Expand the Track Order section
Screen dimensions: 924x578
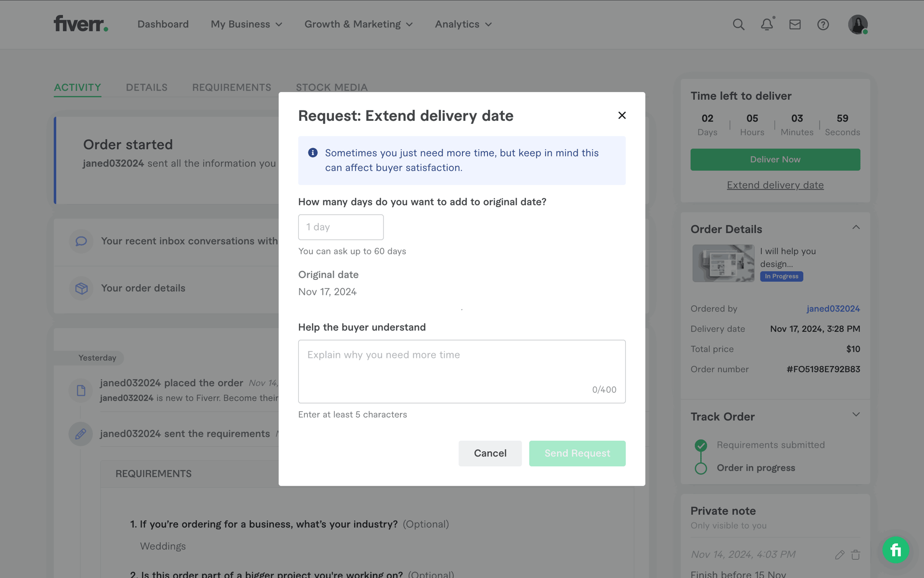click(856, 414)
